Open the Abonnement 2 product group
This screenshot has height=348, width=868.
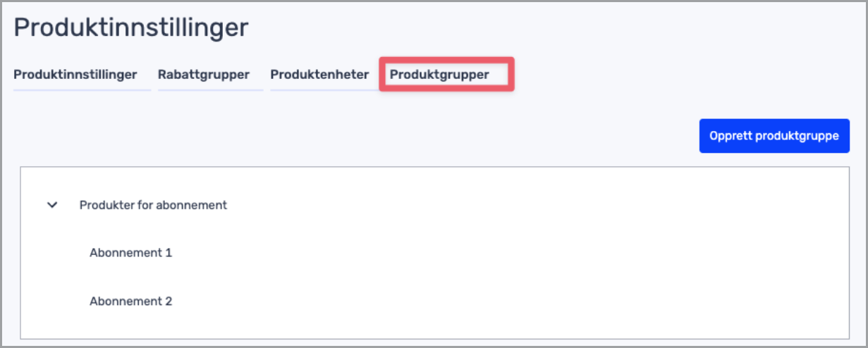[x=130, y=302]
